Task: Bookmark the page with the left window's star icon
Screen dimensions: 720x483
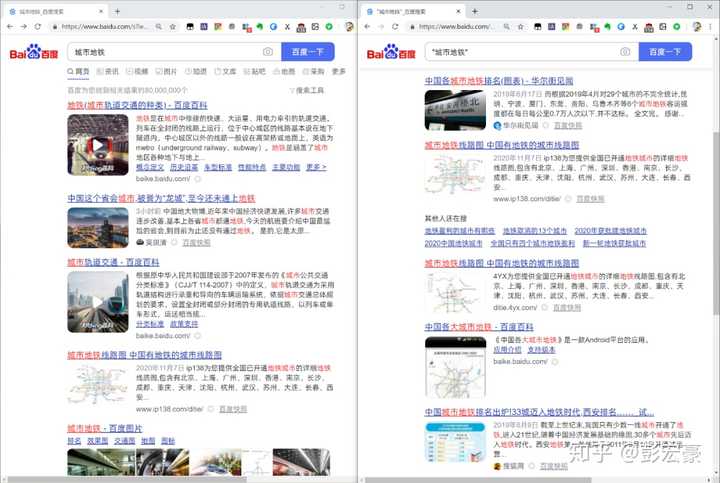Action: click(x=173, y=27)
